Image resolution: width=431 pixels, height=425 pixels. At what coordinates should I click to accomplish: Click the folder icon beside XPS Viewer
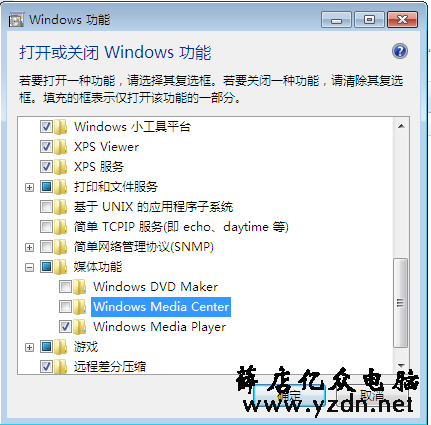pyautogui.click(x=60, y=147)
